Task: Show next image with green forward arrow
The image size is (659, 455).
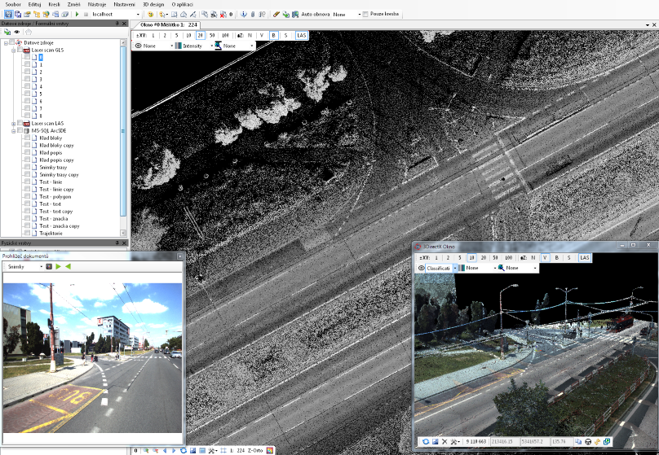Action: tap(58, 266)
